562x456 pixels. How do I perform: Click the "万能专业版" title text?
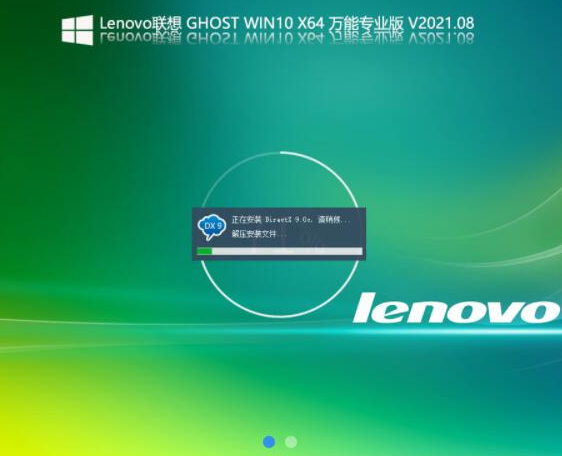366,23
